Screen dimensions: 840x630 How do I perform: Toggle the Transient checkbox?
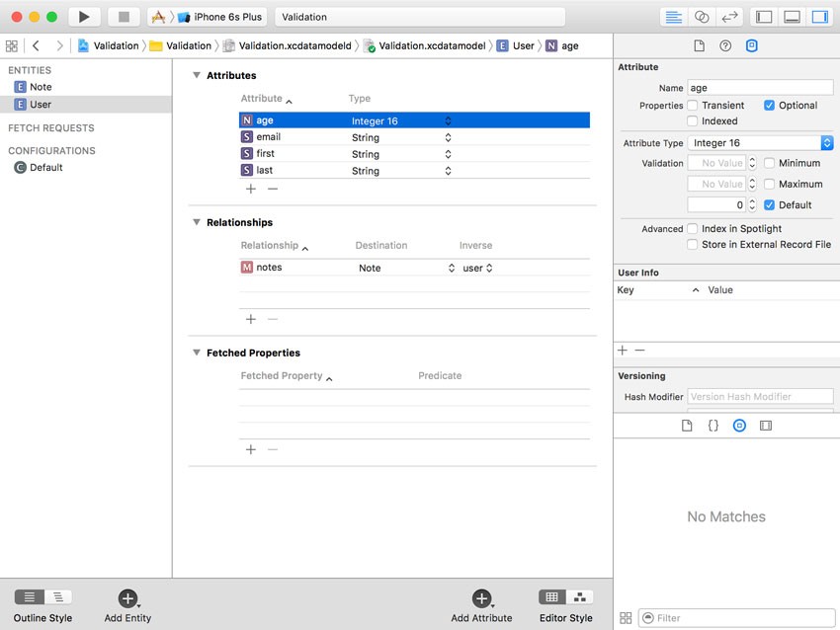click(692, 106)
